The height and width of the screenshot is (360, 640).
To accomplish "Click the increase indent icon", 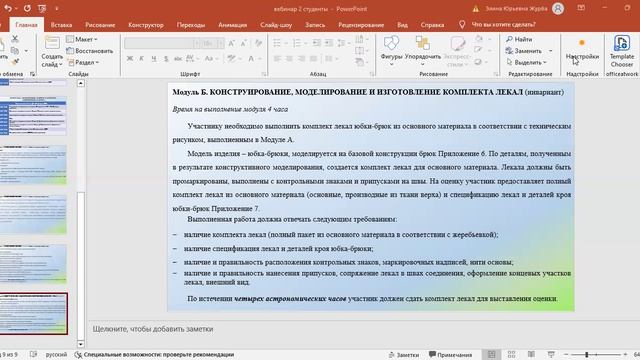I will click(x=329, y=43).
